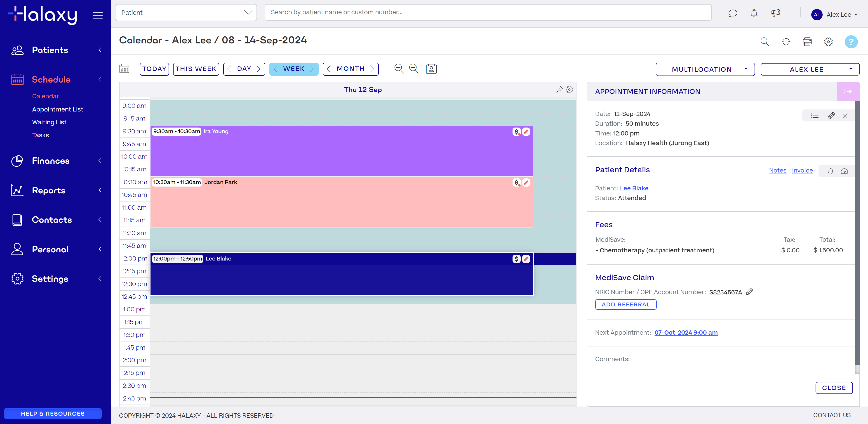This screenshot has width=868, height=424.
Task: Click dollar icon on Jordan Park appointment
Action: click(516, 182)
